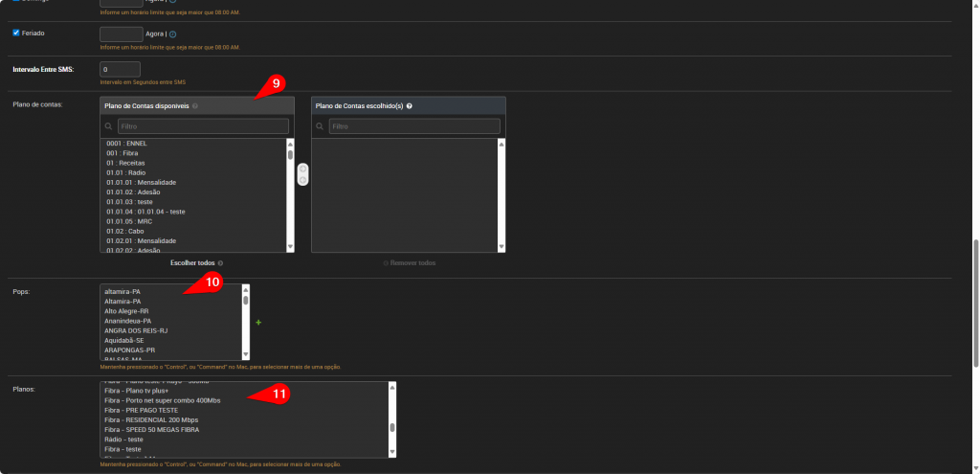Screen dimensions: 980x474
Task: Click the upper arrow icon between account lists
Action: point(302,169)
